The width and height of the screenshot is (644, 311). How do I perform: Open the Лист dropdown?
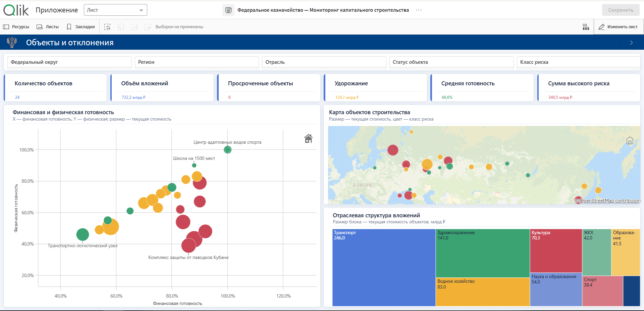coord(115,10)
